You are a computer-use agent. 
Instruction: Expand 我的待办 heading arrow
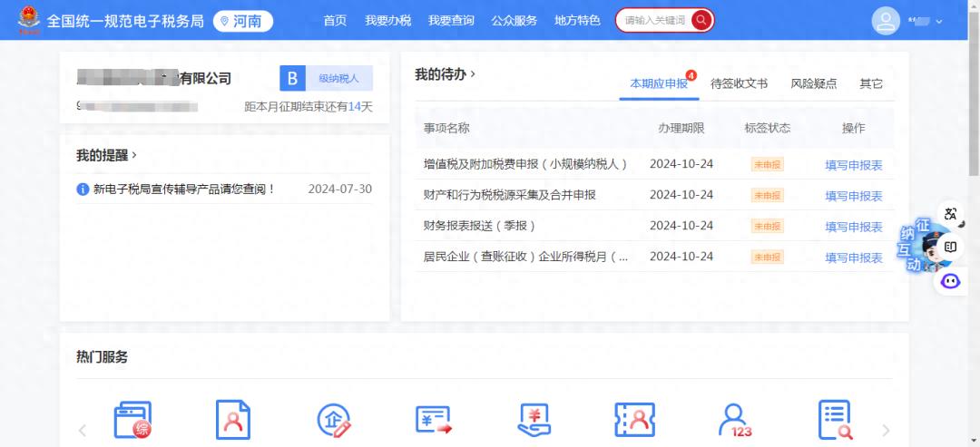[473, 74]
